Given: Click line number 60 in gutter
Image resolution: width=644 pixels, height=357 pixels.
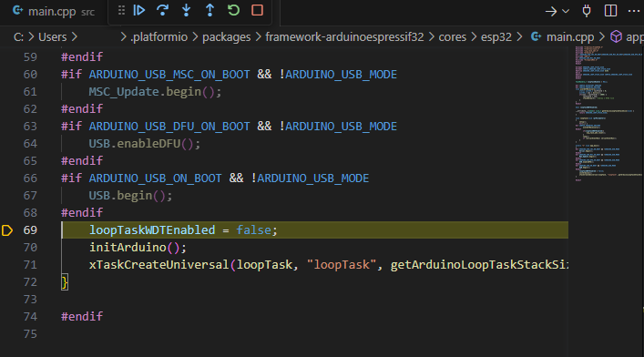Looking at the screenshot, I should coord(30,75).
